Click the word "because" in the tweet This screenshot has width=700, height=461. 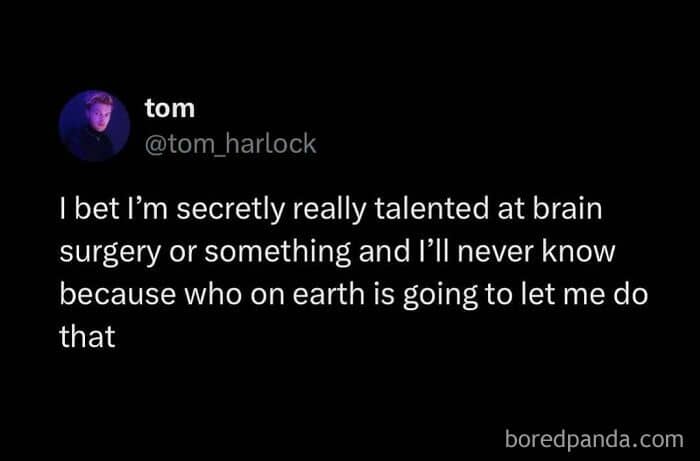pyautogui.click(x=118, y=295)
